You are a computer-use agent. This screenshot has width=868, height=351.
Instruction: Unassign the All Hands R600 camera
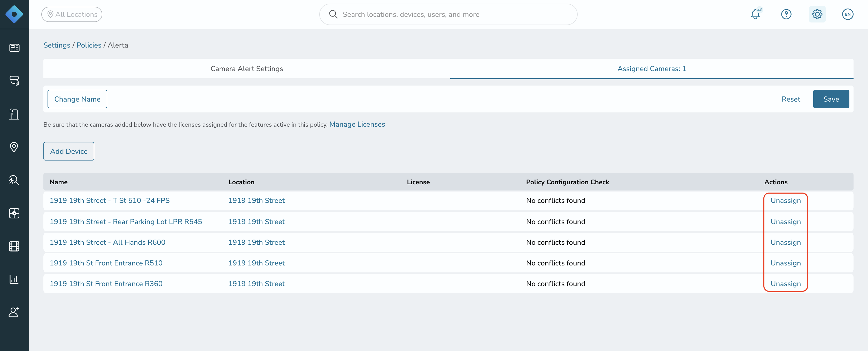coord(785,242)
